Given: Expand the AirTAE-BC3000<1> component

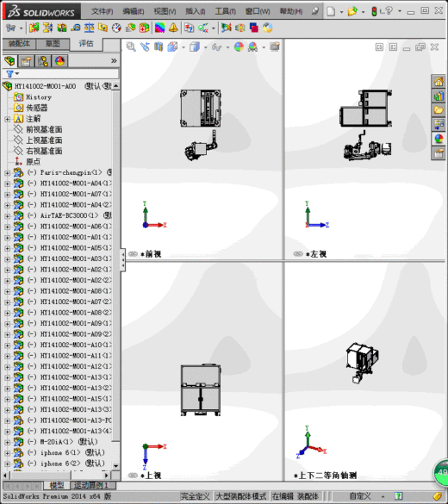Looking at the screenshot, I should [x=8, y=216].
